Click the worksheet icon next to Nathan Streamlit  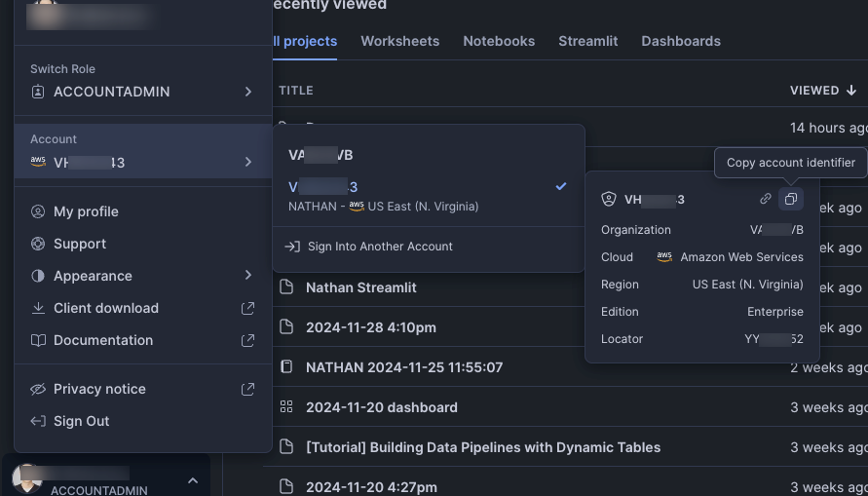pyautogui.click(x=286, y=286)
